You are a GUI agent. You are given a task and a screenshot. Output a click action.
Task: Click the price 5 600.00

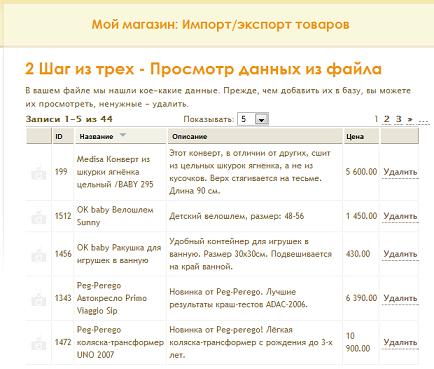361,172
